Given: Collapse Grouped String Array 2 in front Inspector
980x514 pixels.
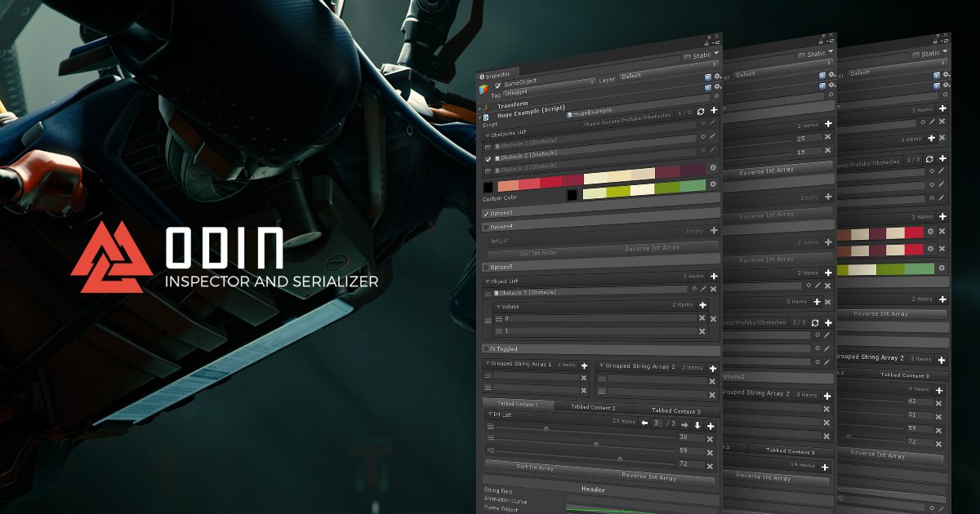Looking at the screenshot, I should pos(601,367).
